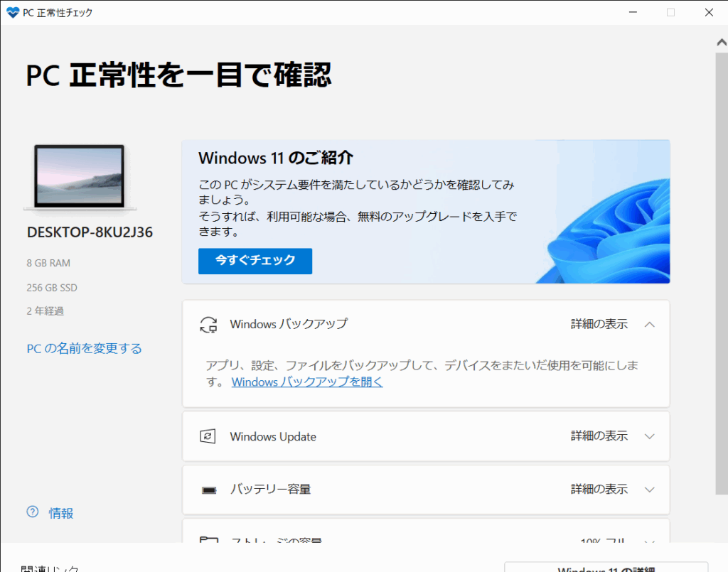Image resolution: width=728 pixels, height=572 pixels.
Task: Click 詳細の表示 in Windows バックアップ row
Action: 599,324
